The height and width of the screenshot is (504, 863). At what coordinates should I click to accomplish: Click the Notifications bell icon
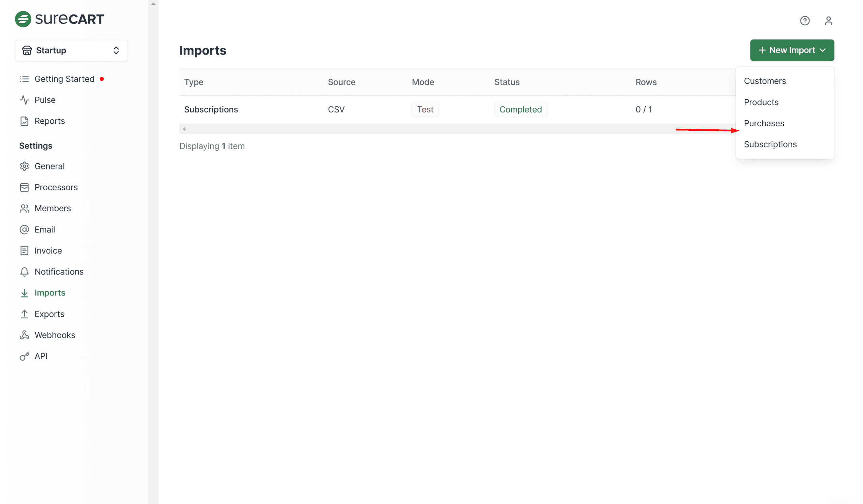tap(24, 272)
